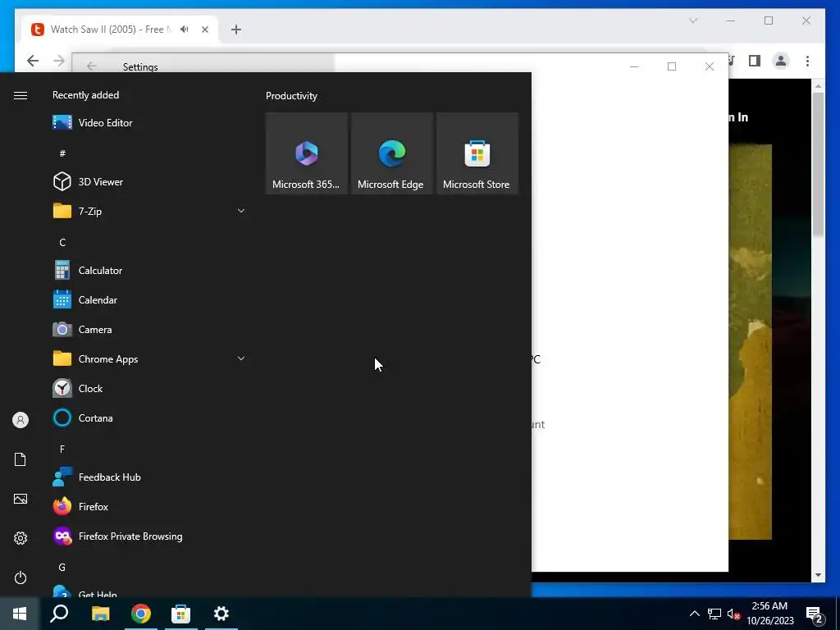Open the clock and date flyout
This screenshot has width=840, height=630.
(x=769, y=614)
